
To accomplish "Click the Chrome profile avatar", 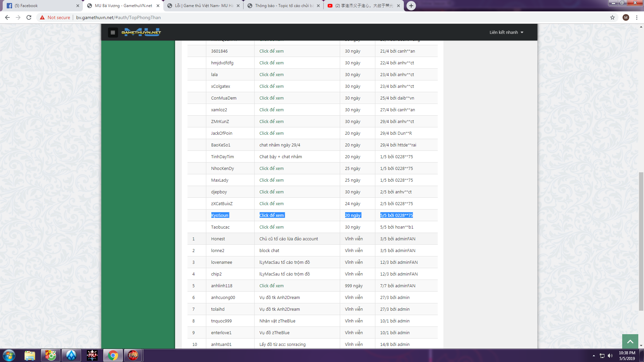I will pyautogui.click(x=626, y=17).
